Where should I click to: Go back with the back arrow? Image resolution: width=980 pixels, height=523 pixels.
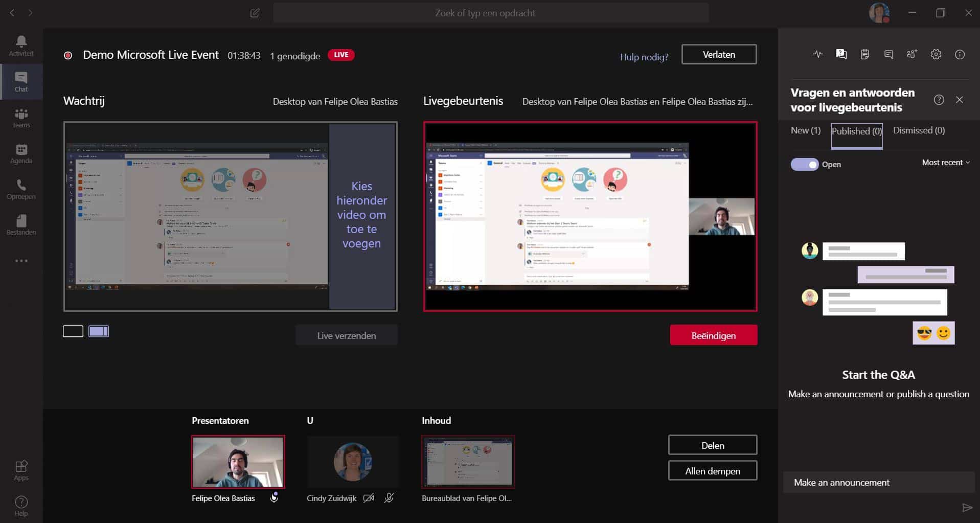12,13
